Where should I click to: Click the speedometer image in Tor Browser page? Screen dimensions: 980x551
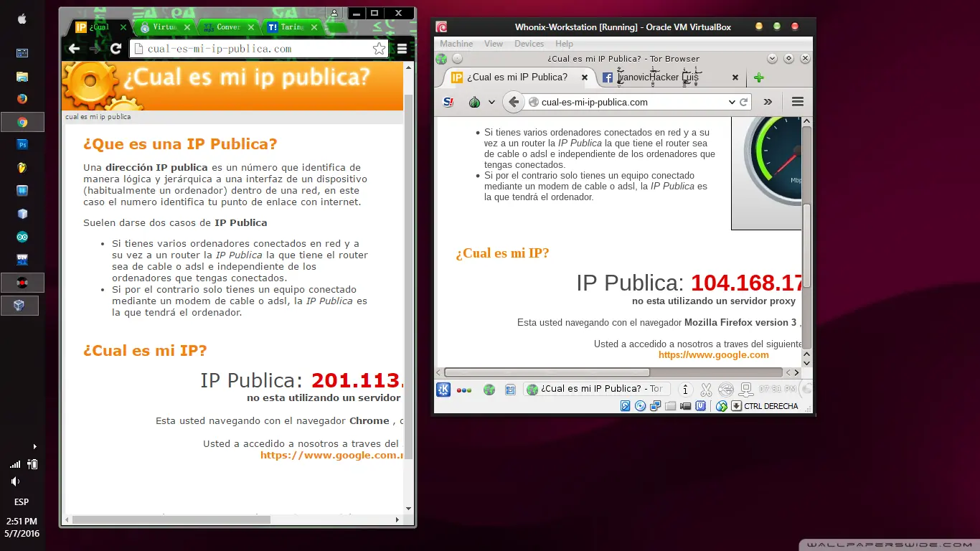click(766, 174)
